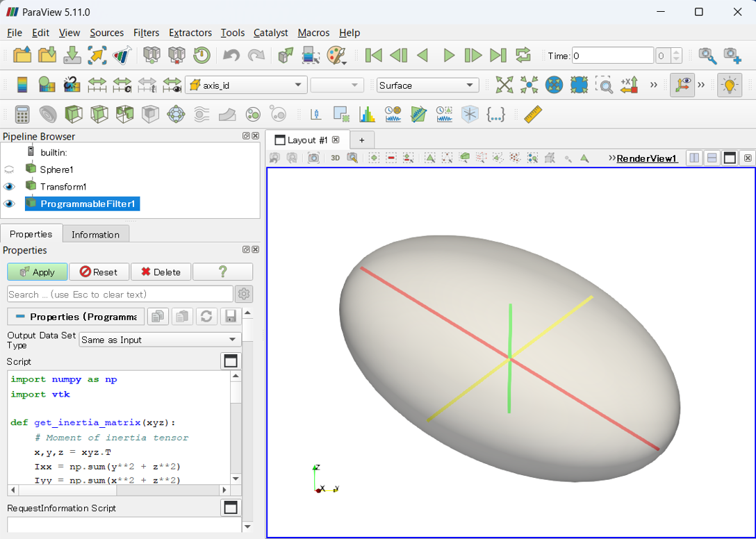Image resolution: width=756 pixels, height=539 pixels.
Task: Click the Capture Screenshot camera icon
Action: 313,158
